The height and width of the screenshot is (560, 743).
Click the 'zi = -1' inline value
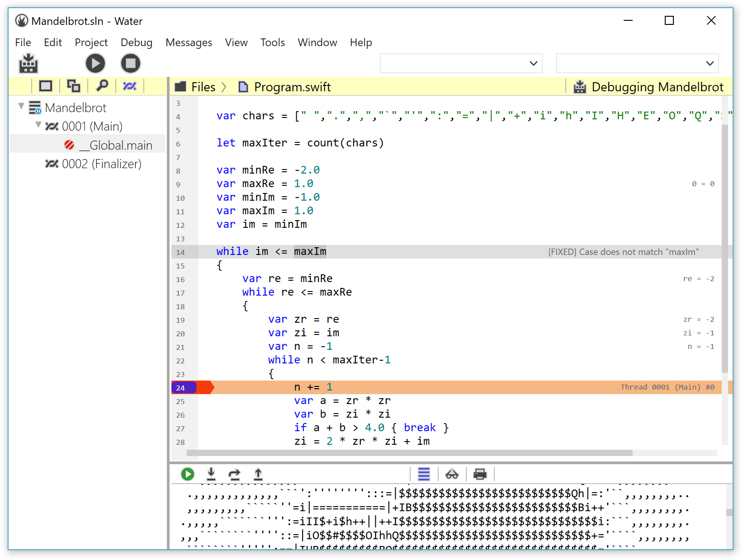click(x=699, y=333)
